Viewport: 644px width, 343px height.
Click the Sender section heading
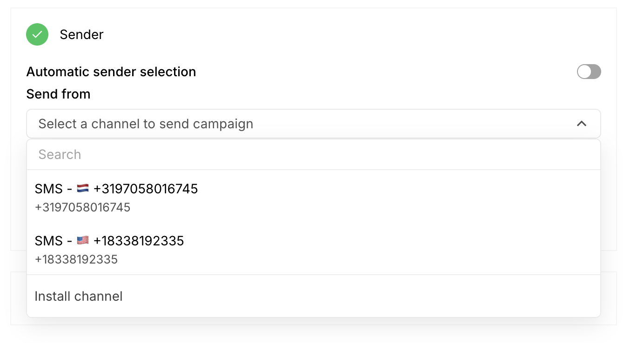pos(81,34)
